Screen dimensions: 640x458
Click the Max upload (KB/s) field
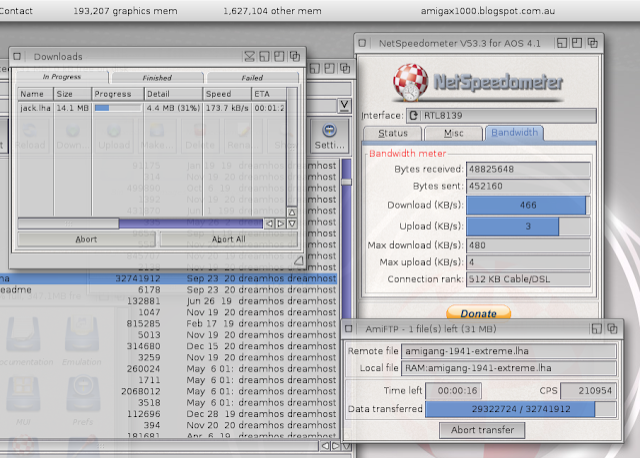(x=528, y=262)
